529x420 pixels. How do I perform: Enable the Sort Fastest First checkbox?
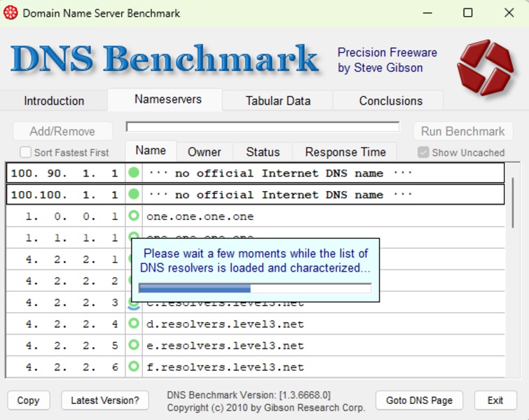pos(26,153)
